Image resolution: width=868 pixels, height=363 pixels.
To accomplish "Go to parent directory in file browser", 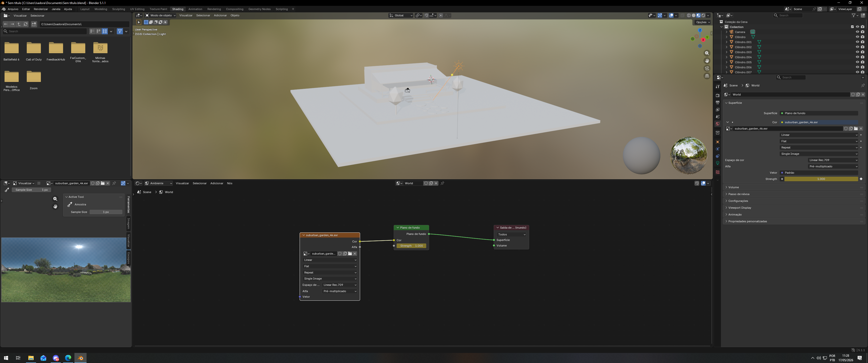I will tap(19, 24).
